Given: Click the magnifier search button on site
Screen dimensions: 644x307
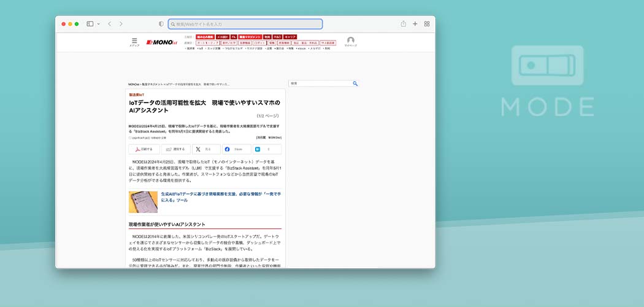Looking at the screenshot, I should tap(355, 84).
